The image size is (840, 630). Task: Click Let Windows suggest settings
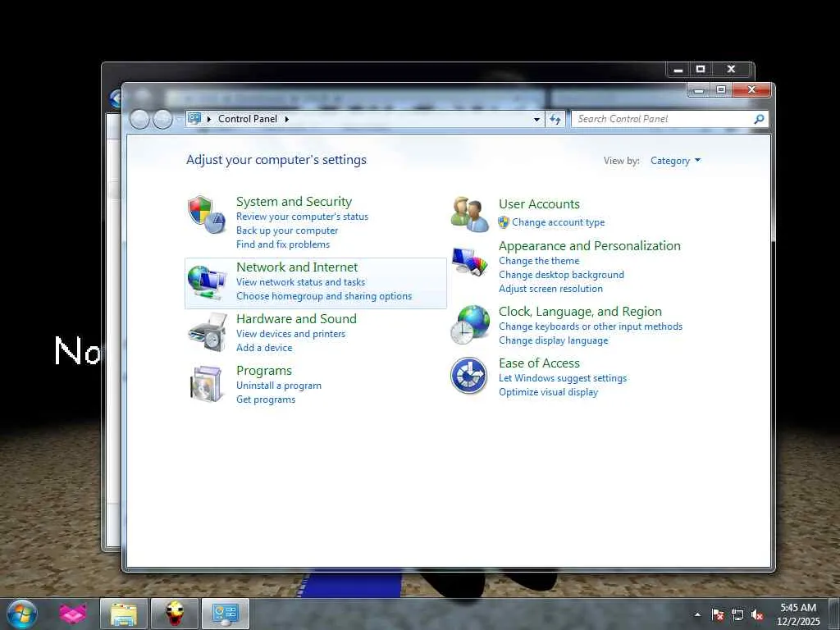tap(563, 378)
